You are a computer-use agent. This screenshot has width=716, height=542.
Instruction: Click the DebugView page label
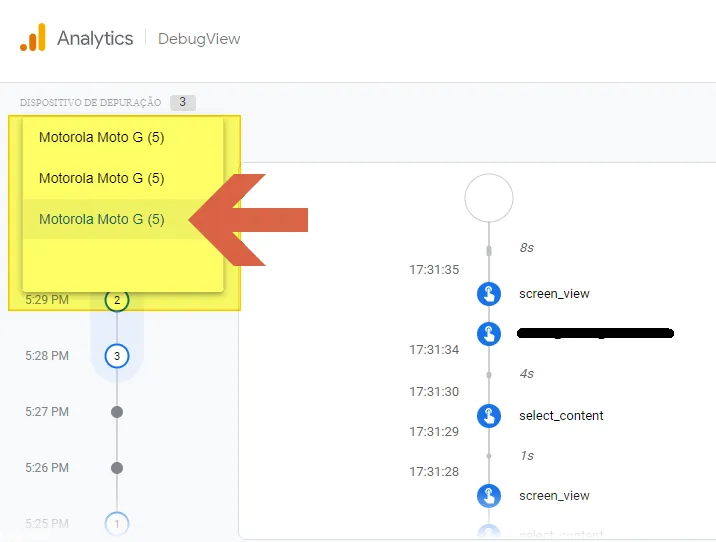click(x=199, y=39)
